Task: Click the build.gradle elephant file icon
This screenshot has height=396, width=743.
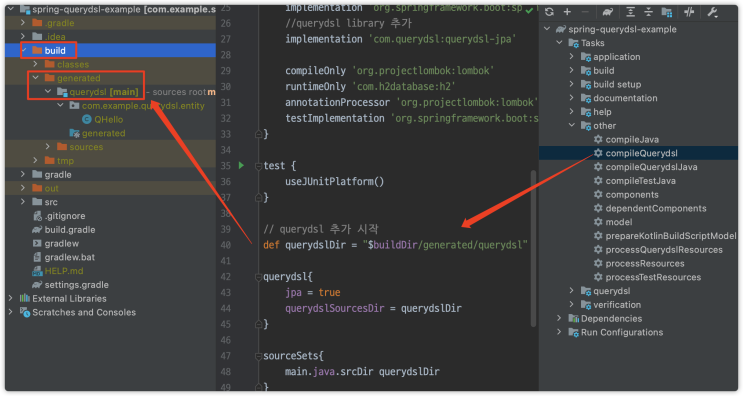Action: [37, 230]
